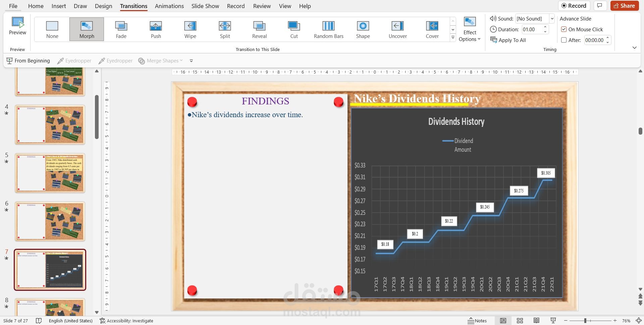Apply the Split transition

[x=225, y=30]
